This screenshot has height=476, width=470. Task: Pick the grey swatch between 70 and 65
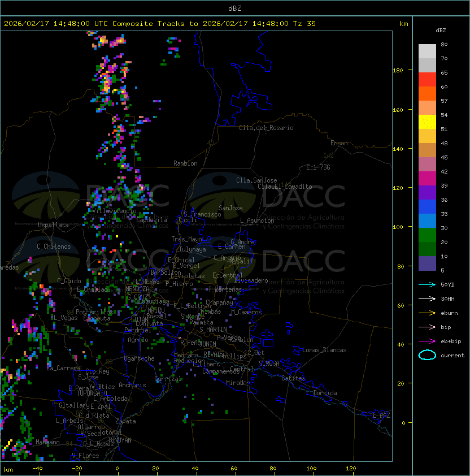[x=427, y=65]
